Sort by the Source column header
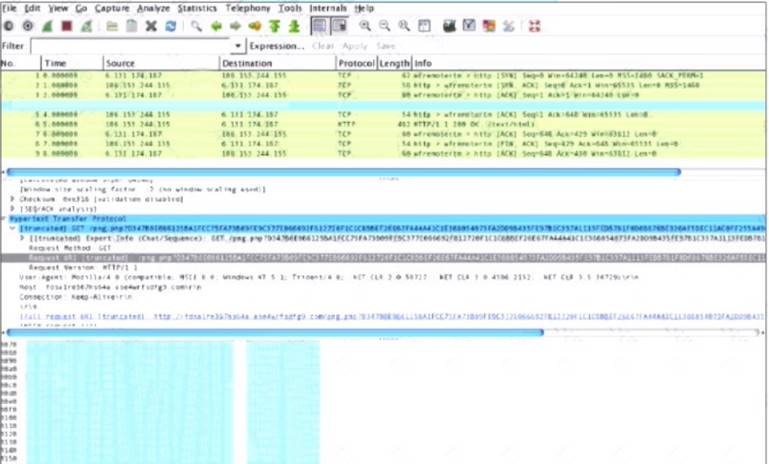 click(x=161, y=63)
